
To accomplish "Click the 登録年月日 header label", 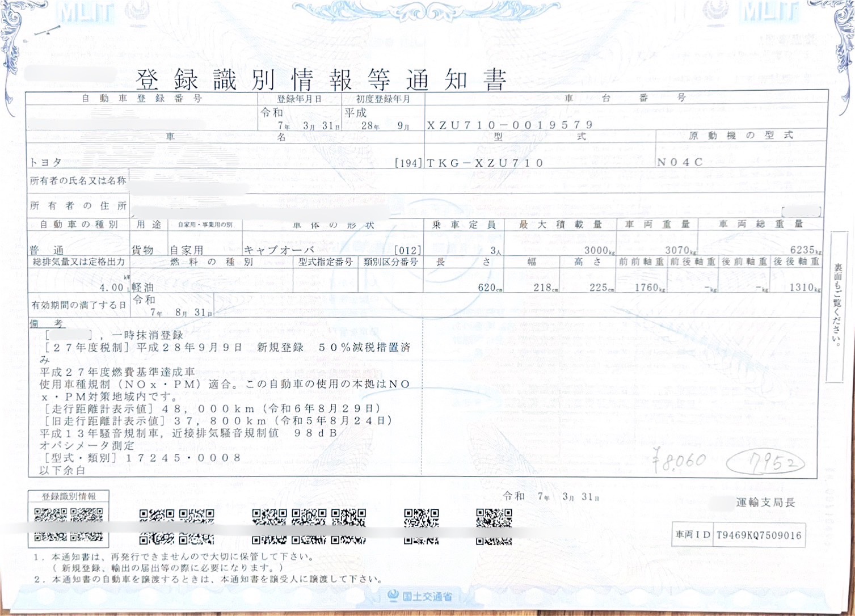I will pos(299,99).
